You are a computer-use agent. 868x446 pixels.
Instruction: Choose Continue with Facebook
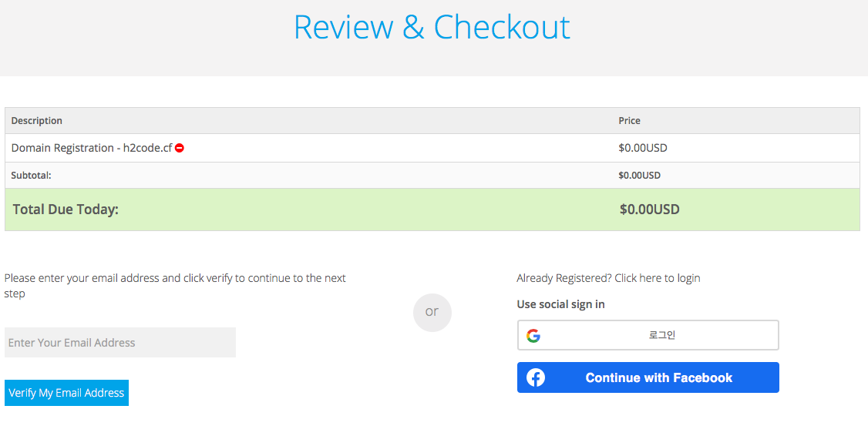pos(658,377)
